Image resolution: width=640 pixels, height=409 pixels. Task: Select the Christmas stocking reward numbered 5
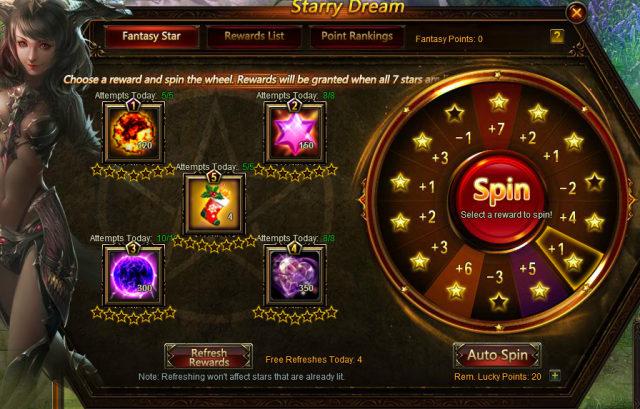click(x=214, y=204)
